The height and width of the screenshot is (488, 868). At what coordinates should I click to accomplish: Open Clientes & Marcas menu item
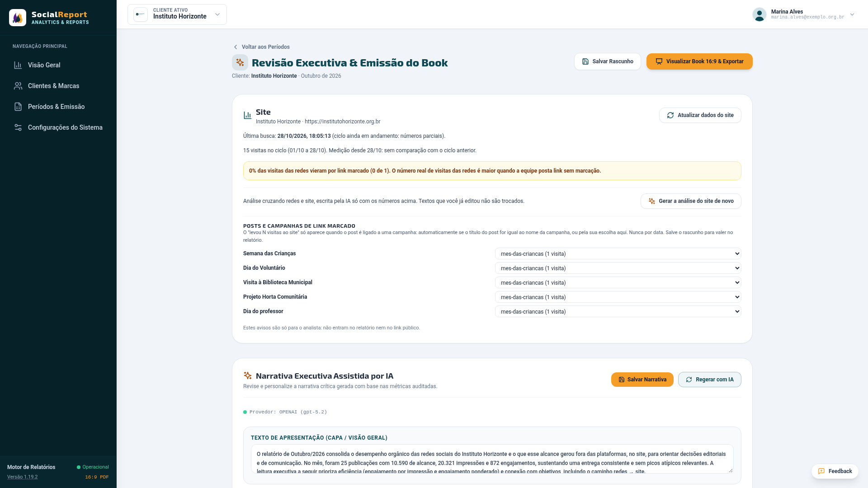pyautogui.click(x=58, y=86)
